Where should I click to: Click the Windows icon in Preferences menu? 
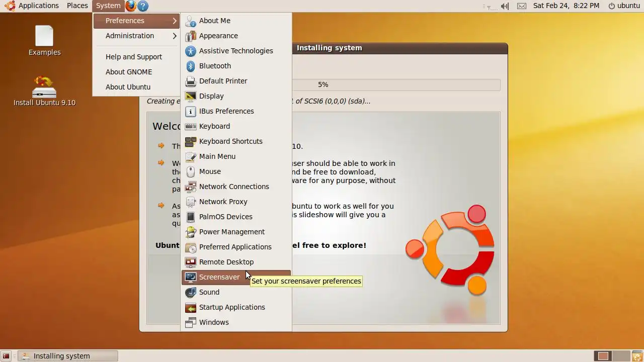190,322
